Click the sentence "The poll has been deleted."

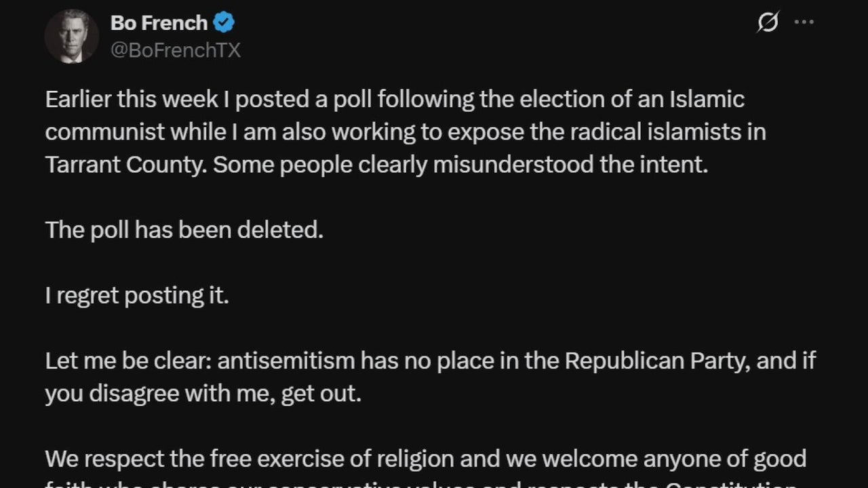[184, 230]
